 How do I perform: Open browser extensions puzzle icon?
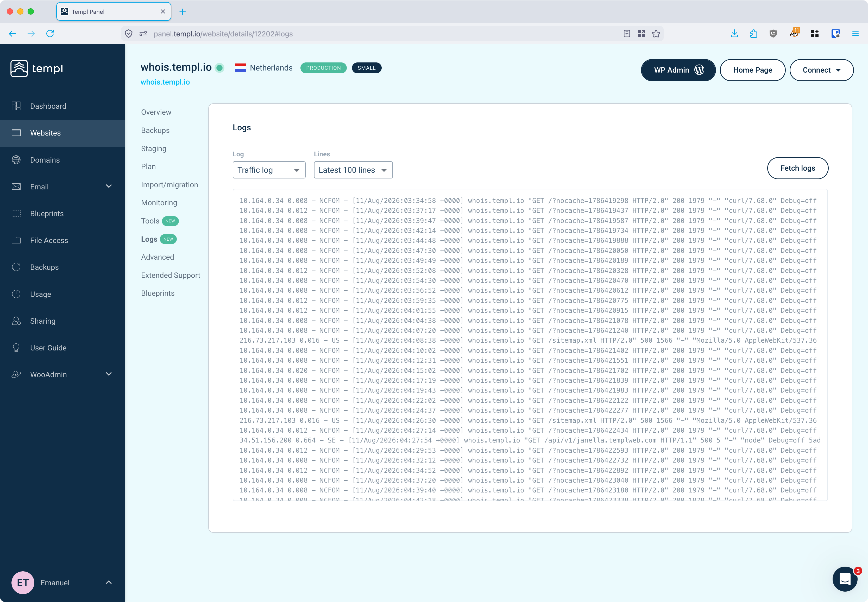[x=754, y=34]
